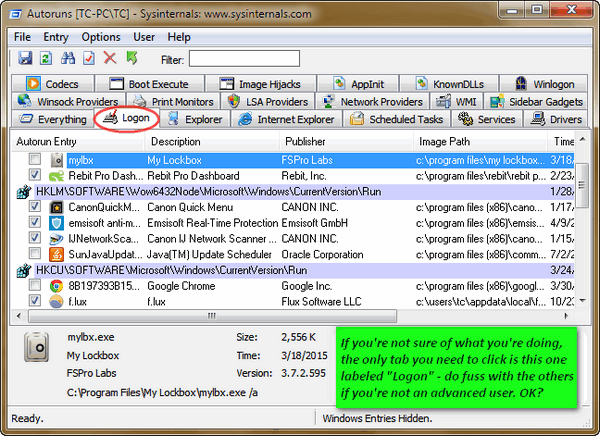Screen dimensions: 600x436
Task: Click the emsisoft anti-malware shield icon
Action: 57,223
